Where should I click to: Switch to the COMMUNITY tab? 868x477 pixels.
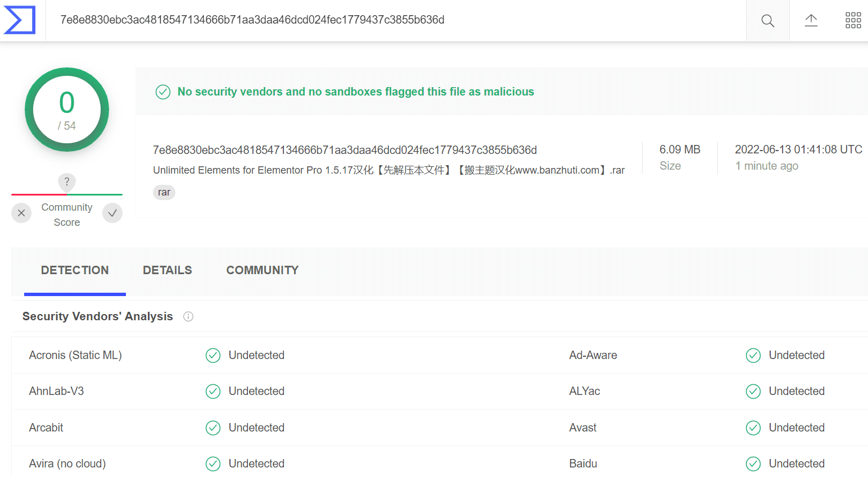[x=263, y=270]
